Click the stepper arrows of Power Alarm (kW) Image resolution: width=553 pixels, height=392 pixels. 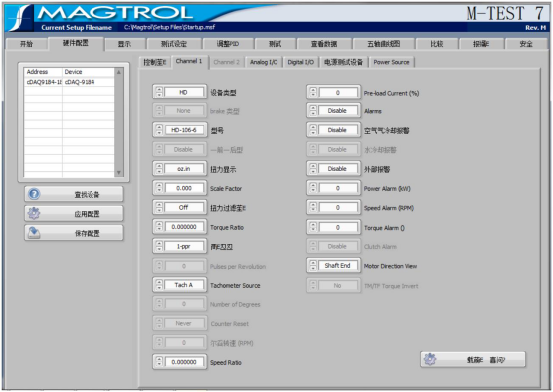313,188
